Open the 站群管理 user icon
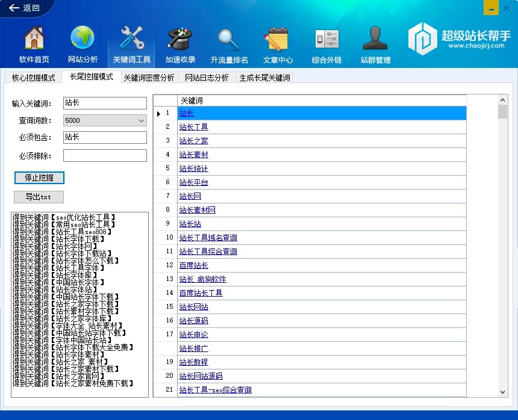The width and height of the screenshot is (518, 420). coord(375,39)
